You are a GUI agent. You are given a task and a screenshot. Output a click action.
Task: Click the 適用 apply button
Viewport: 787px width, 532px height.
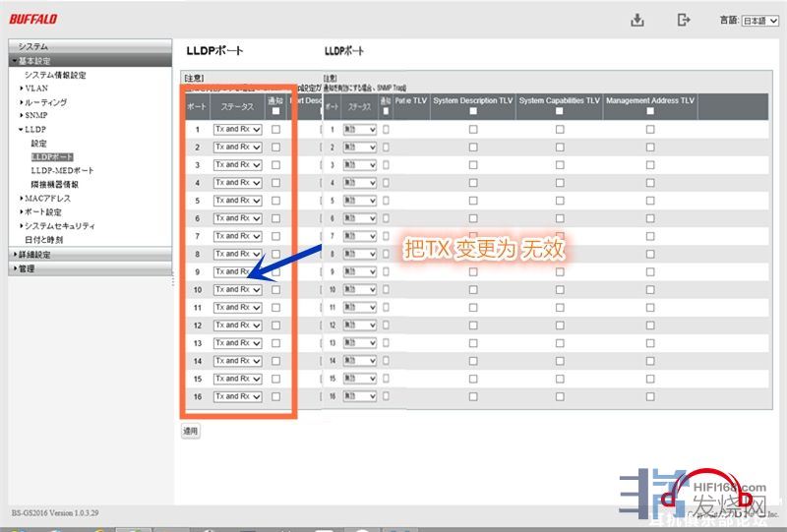(191, 431)
